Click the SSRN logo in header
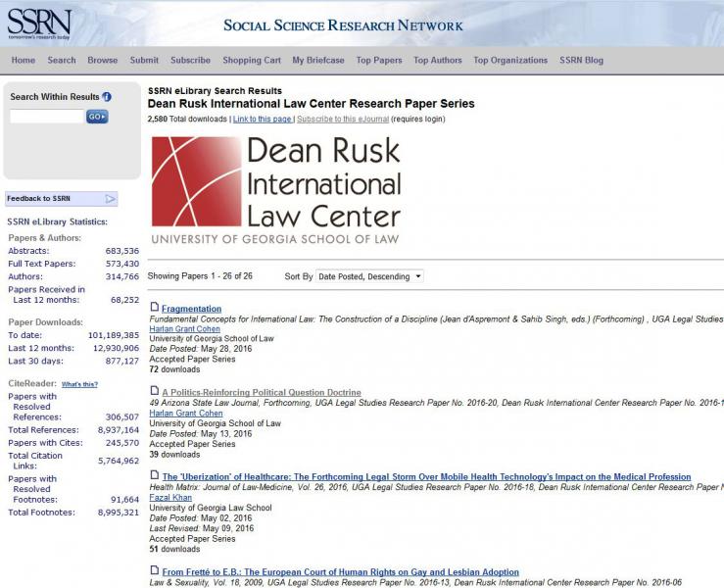 tap(36, 22)
